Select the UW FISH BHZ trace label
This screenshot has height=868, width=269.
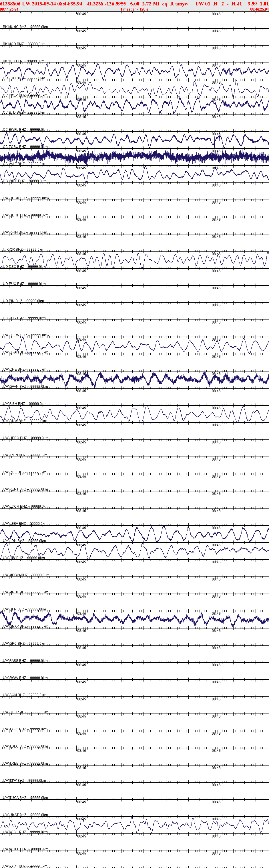pyautogui.click(x=25, y=404)
